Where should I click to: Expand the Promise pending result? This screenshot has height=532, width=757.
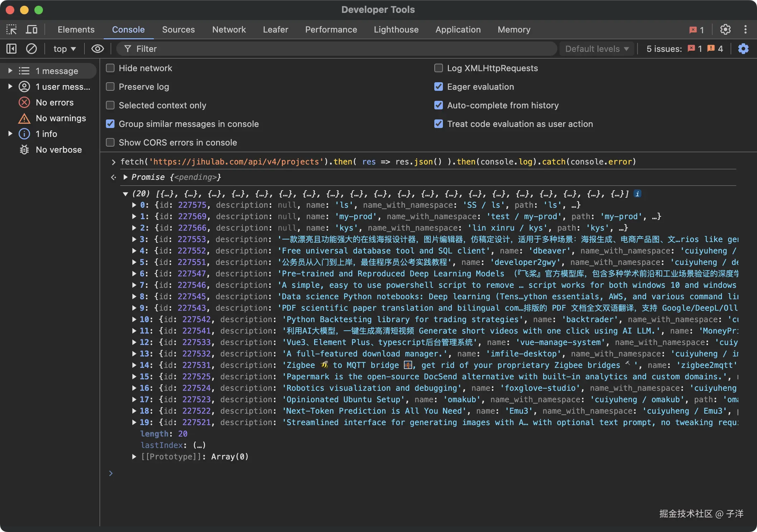pyautogui.click(x=126, y=177)
